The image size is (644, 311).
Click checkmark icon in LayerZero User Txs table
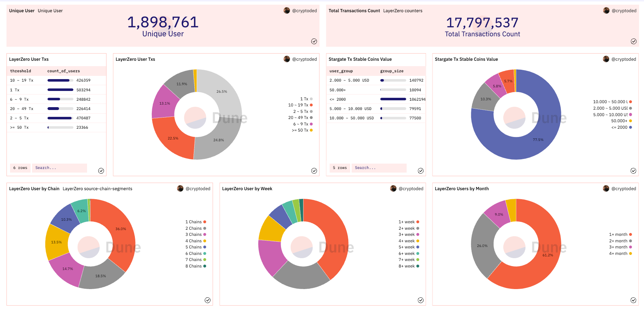coord(101,171)
